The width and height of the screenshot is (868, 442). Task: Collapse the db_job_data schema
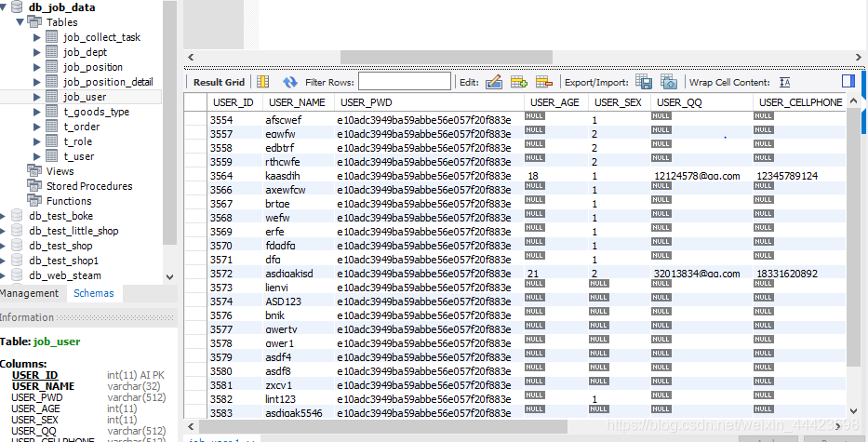[4, 7]
